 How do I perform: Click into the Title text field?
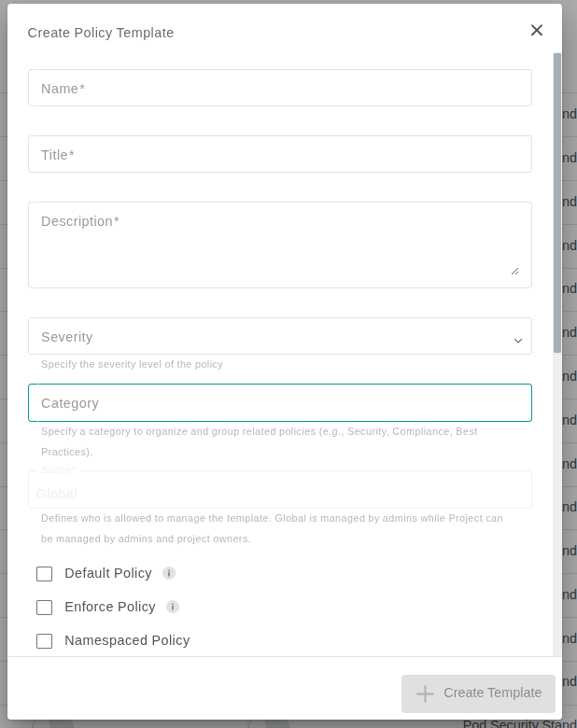coord(279,155)
